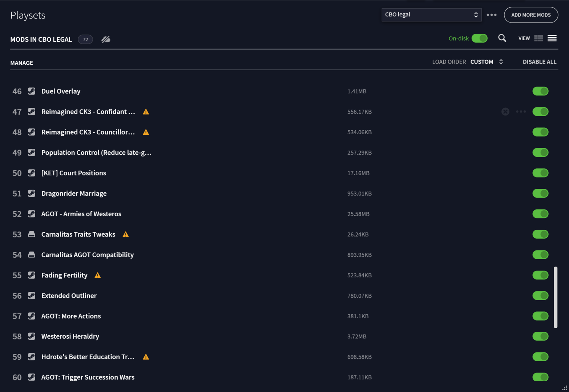Viewport: 569px width, 392px height.
Task: Disable AGOT: Trigger Succession Wars toggle
Action: coord(540,377)
